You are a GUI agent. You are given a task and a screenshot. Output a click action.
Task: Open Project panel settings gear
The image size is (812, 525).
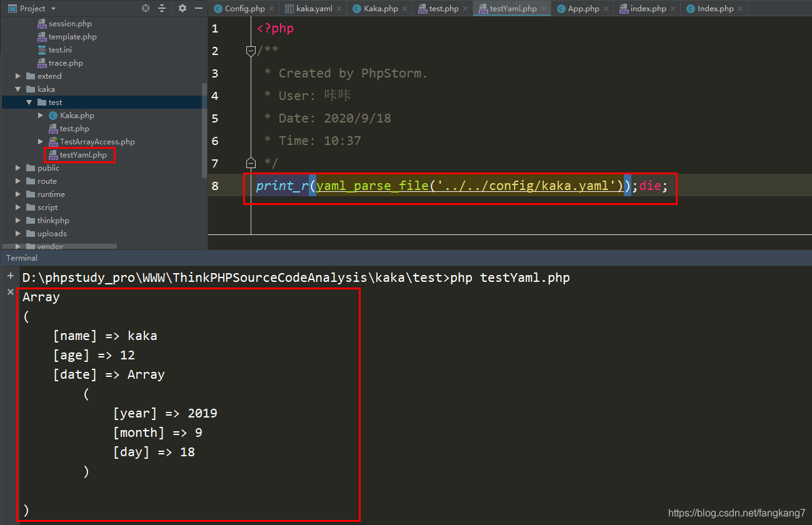tap(183, 8)
